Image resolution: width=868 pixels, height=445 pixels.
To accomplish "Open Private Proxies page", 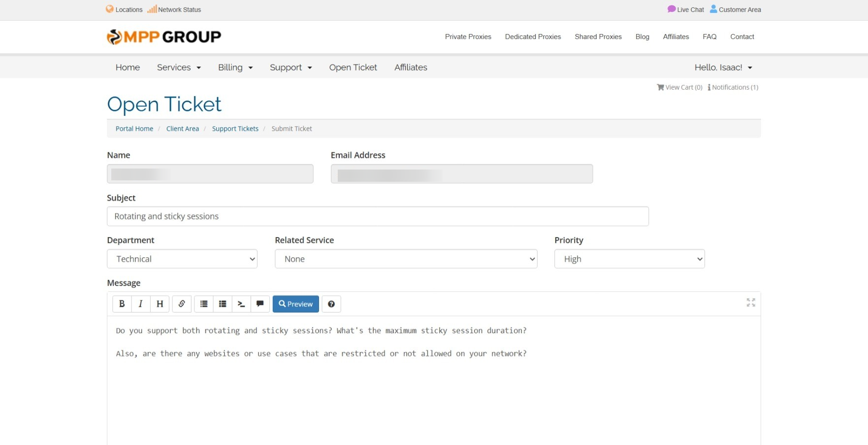I will 468,37.
